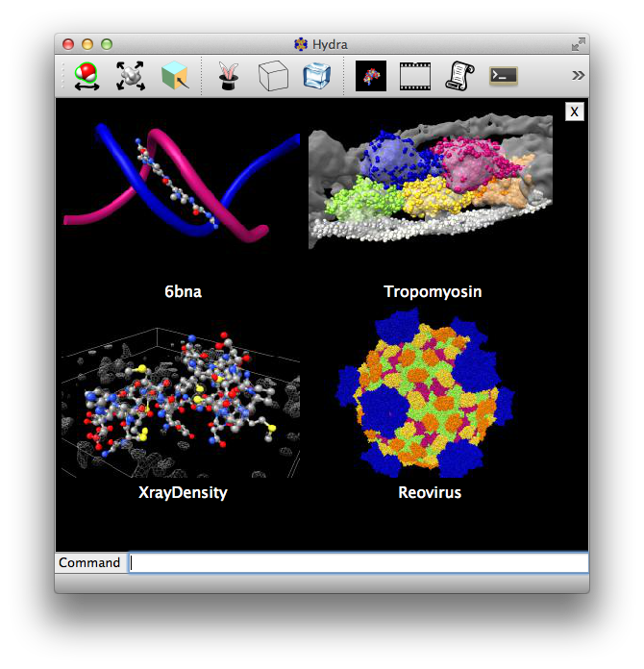Image resolution: width=644 pixels, height=669 pixels.
Task: Open the molecule thumbnail icon in toolbar
Action: (x=371, y=76)
